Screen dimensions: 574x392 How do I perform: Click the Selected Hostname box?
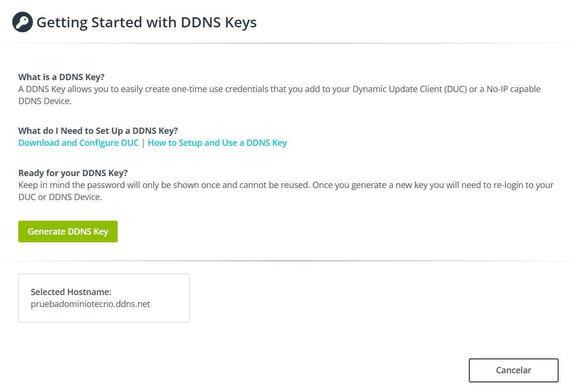tap(104, 297)
